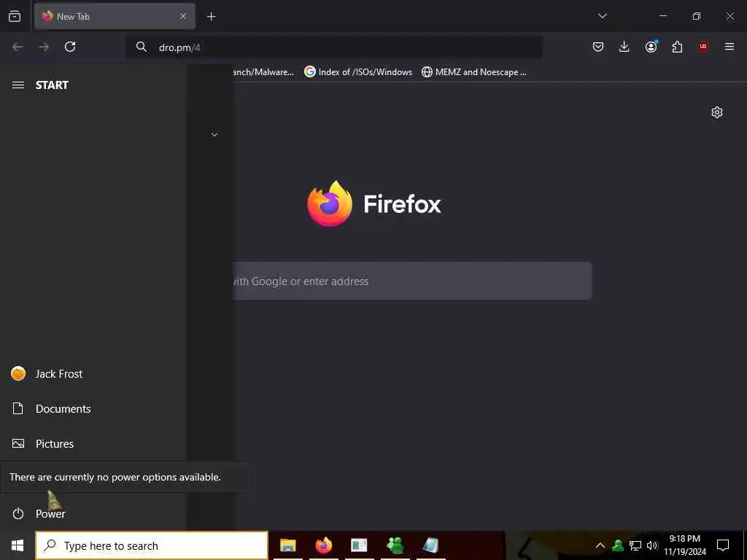Viewport: 747px width, 560px height.
Task: Open the Firefox account menu
Action: pyautogui.click(x=651, y=47)
